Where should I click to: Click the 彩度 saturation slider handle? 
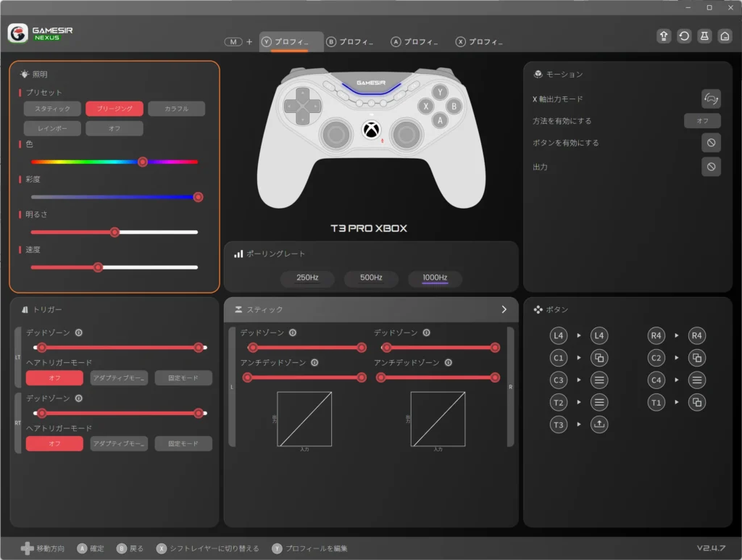[x=199, y=197]
